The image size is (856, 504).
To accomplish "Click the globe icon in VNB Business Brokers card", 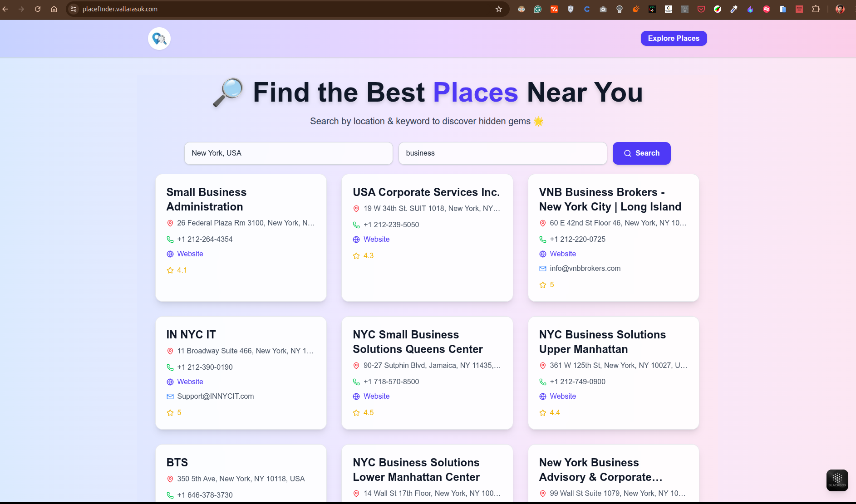I will click(x=543, y=254).
